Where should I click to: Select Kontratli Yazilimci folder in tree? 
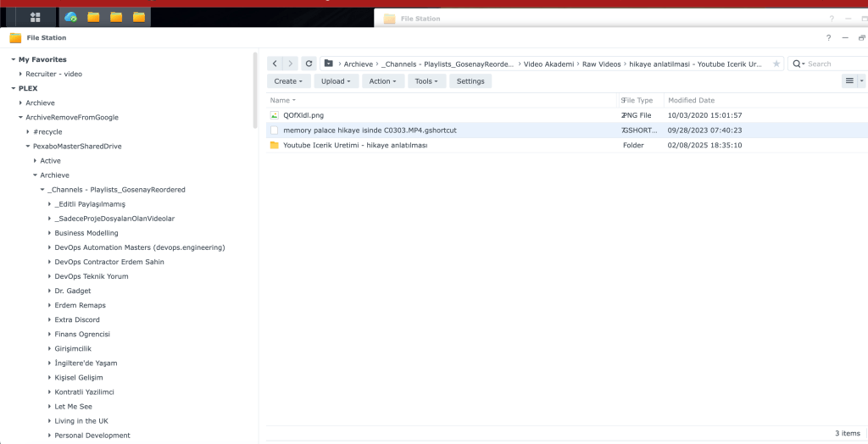coord(84,392)
